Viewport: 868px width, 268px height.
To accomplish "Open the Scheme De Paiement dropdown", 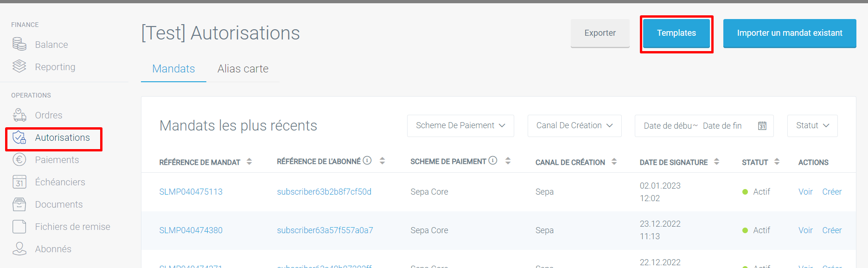I will pos(460,126).
